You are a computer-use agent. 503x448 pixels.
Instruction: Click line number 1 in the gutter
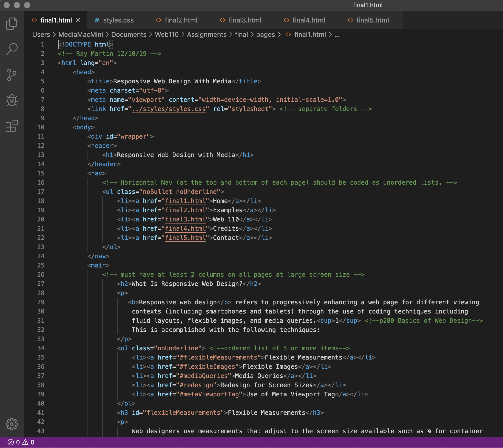tap(42, 44)
